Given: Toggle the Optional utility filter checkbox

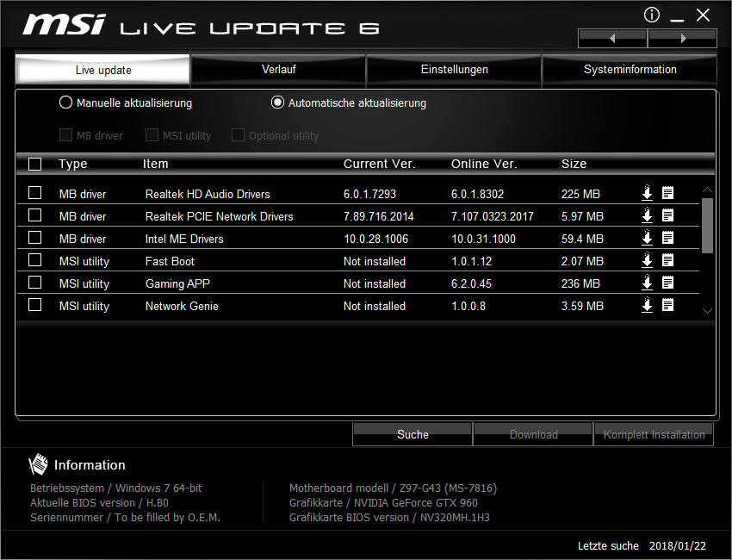Looking at the screenshot, I should [238, 135].
